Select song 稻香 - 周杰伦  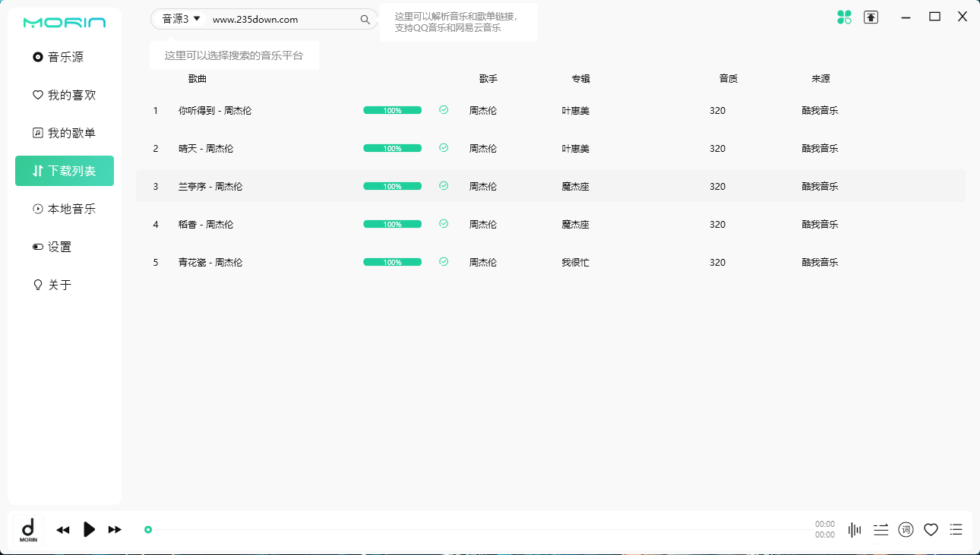coord(206,225)
